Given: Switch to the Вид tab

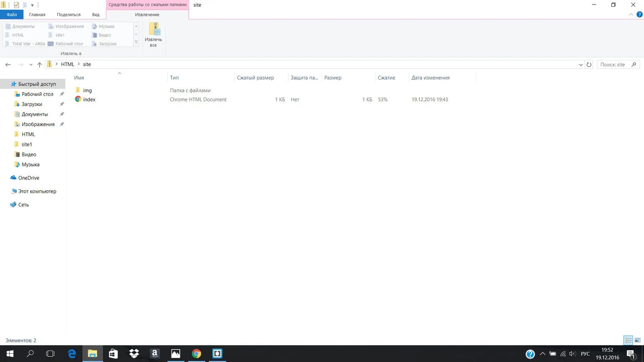Looking at the screenshot, I should pos(96,15).
